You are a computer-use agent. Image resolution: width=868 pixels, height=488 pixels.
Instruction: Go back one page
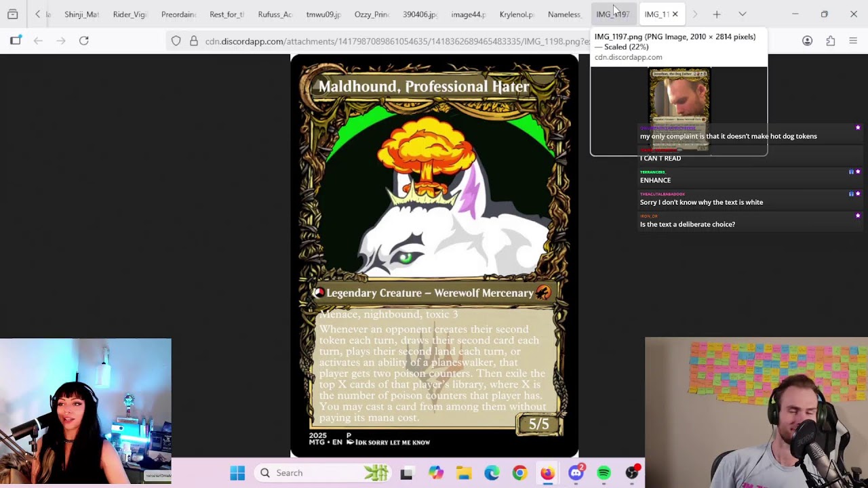pyautogui.click(x=38, y=41)
